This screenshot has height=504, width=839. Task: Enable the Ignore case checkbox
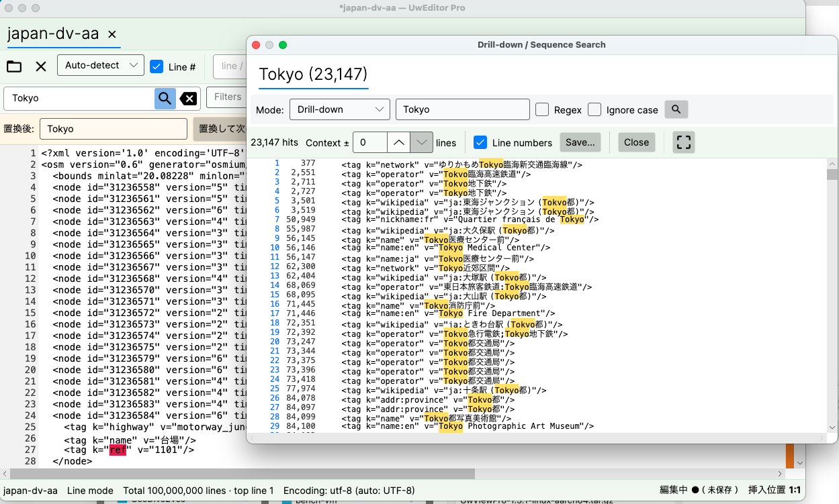pos(594,109)
